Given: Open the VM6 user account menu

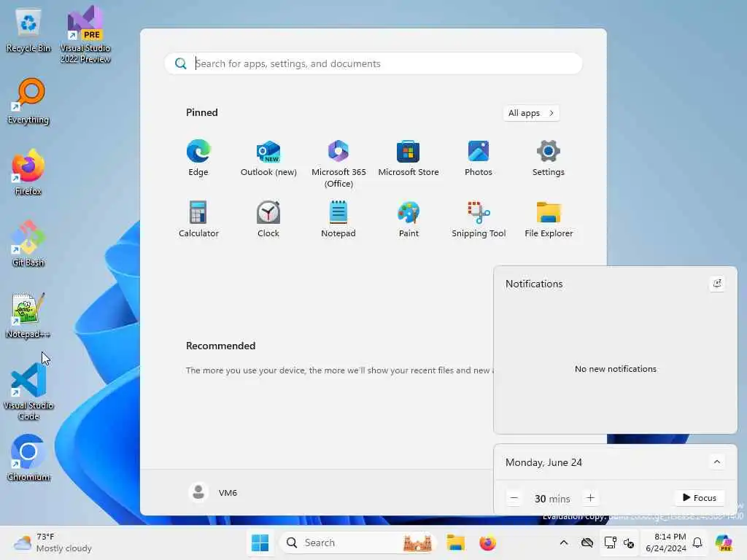Looking at the screenshot, I should click(213, 492).
